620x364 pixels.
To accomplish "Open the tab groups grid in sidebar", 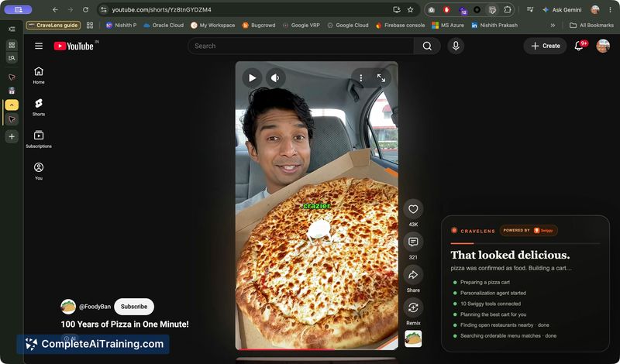I will (x=12, y=45).
